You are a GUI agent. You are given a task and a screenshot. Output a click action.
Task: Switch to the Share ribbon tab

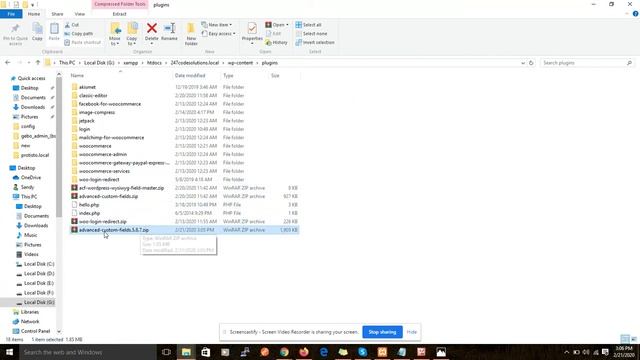click(x=57, y=14)
